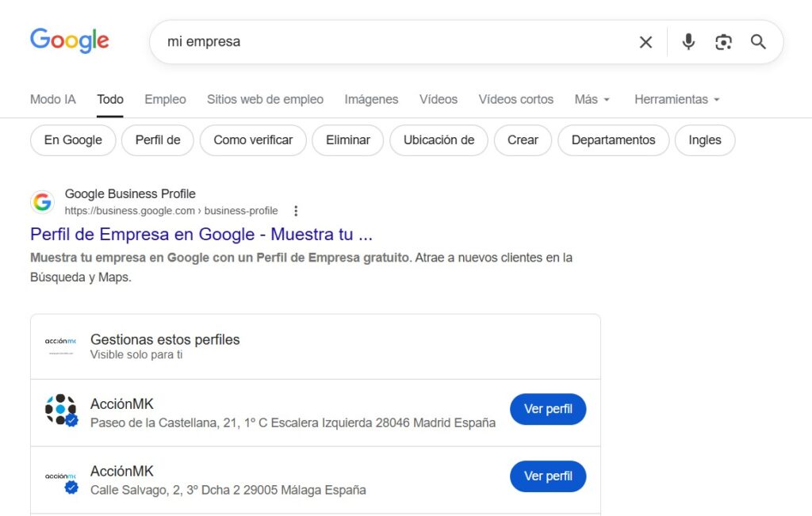The width and height of the screenshot is (812, 516).
Task: Click the Google Business Profile favicon
Action: [x=42, y=201]
